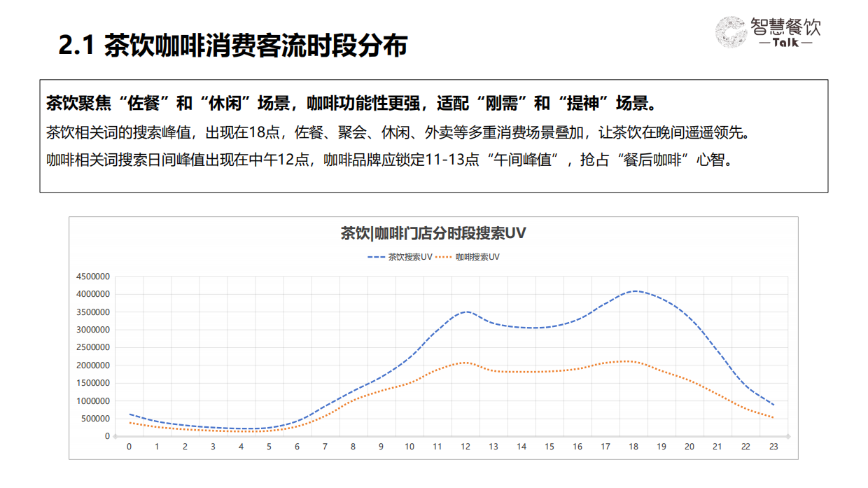Click the 咖啡搜索UV legend entry

pyautogui.click(x=468, y=257)
